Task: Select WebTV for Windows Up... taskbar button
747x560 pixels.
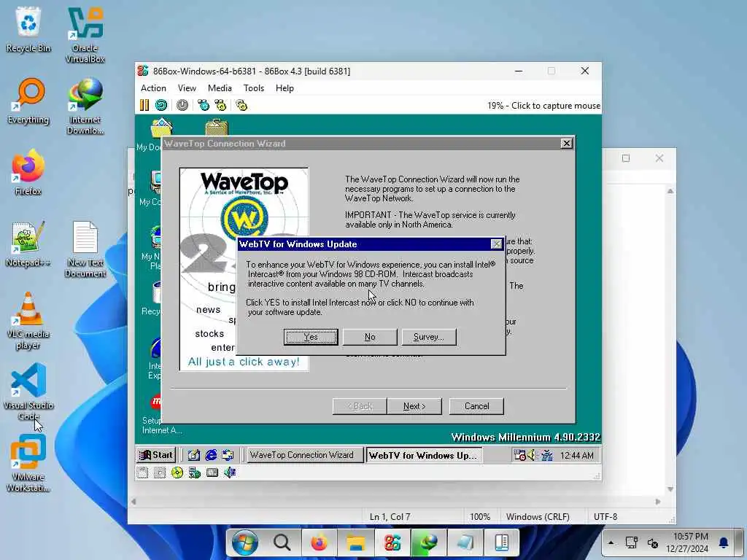Action: (424, 455)
